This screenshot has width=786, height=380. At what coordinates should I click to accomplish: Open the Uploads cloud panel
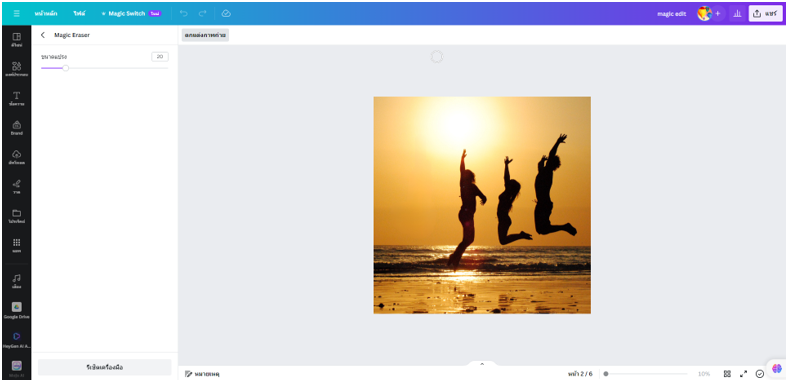point(17,157)
